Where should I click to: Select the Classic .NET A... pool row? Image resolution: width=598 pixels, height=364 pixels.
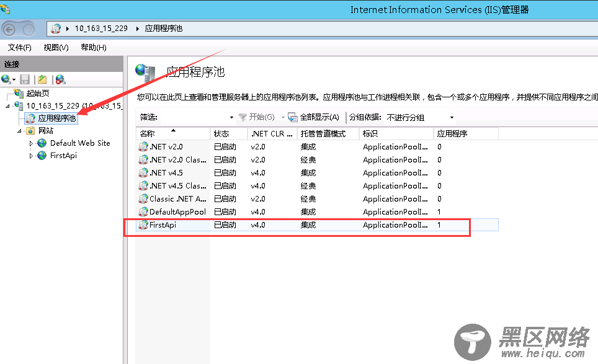(318, 198)
